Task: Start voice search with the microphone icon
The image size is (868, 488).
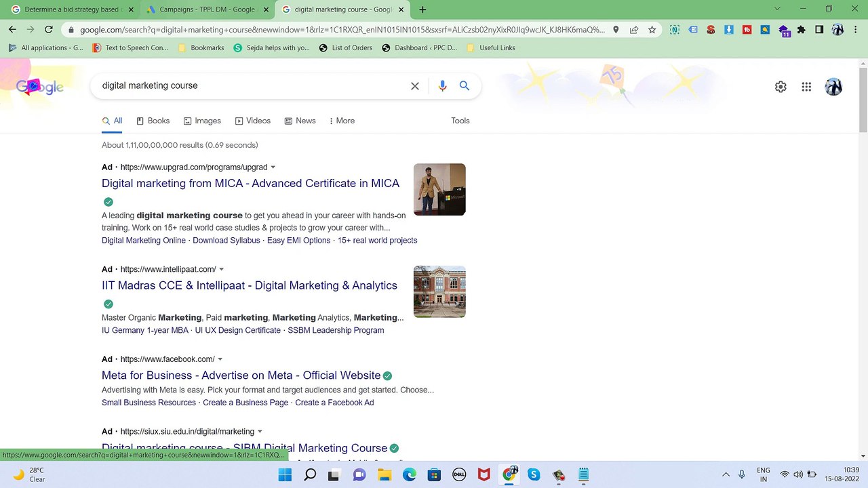Action: [x=442, y=86]
